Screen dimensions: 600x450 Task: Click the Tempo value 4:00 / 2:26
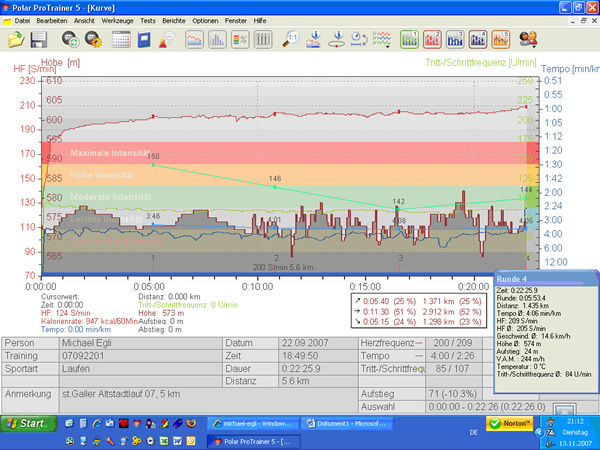453,356
